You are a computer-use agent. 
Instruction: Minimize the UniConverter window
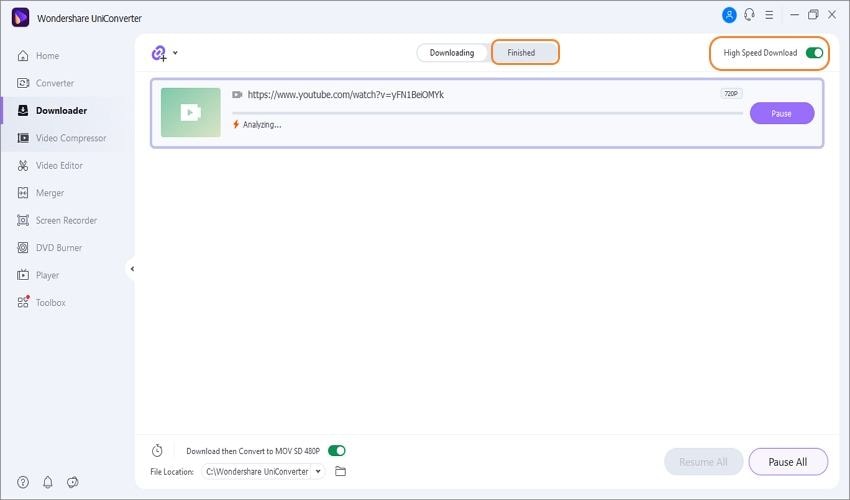[795, 15]
